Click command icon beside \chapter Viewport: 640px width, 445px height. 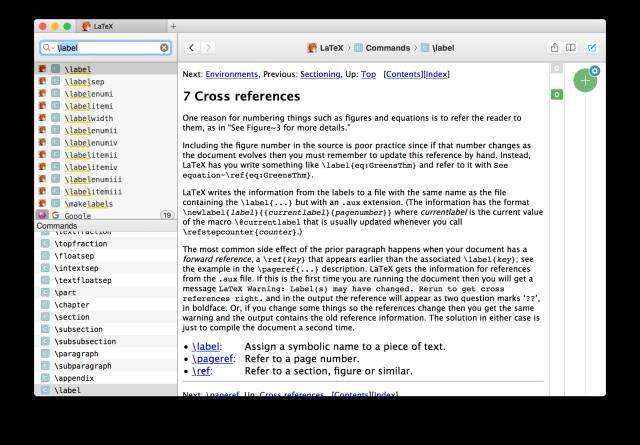[x=45, y=305]
